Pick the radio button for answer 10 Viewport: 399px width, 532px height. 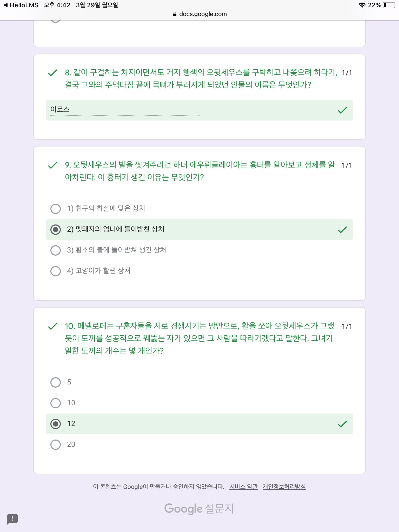[56, 403]
